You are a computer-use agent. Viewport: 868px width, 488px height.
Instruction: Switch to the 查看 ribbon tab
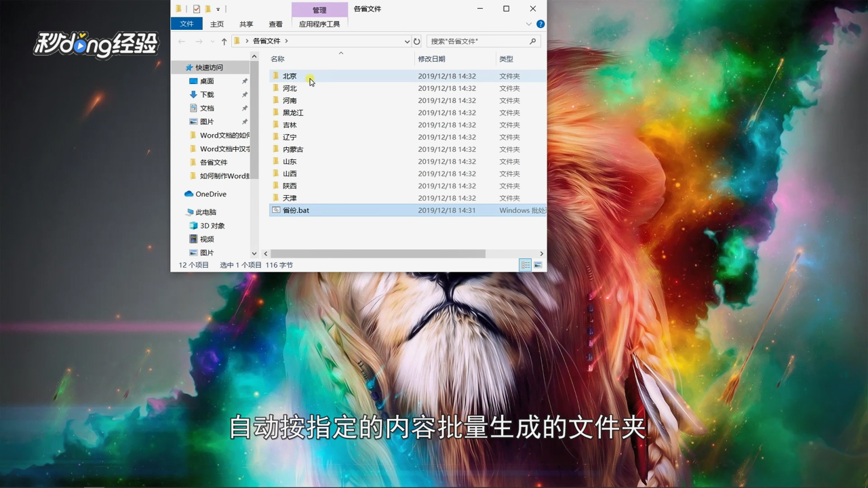click(275, 24)
